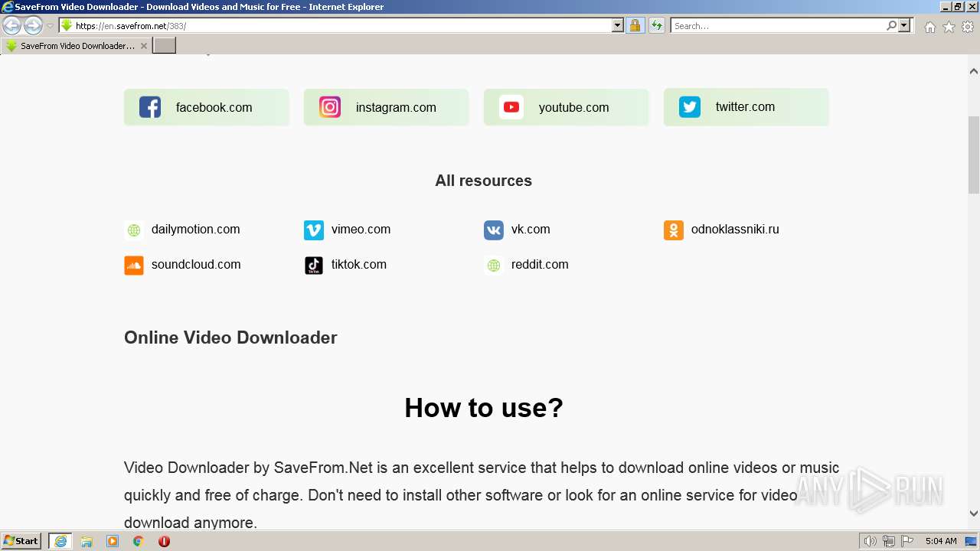Click the network tray icon
Viewport: 980px width, 551px height.
pyautogui.click(x=888, y=541)
